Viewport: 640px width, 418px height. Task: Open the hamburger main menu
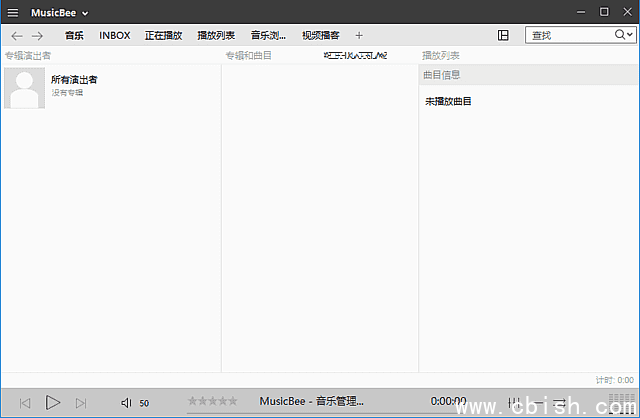click(13, 13)
